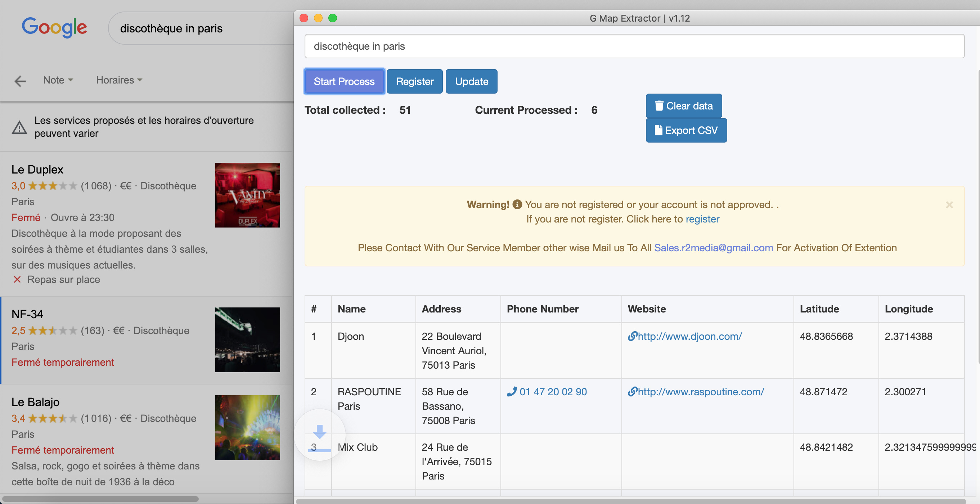The width and height of the screenshot is (980, 504).
Task: Click the RASPOUTINE Paris name cell
Action: click(x=374, y=406)
